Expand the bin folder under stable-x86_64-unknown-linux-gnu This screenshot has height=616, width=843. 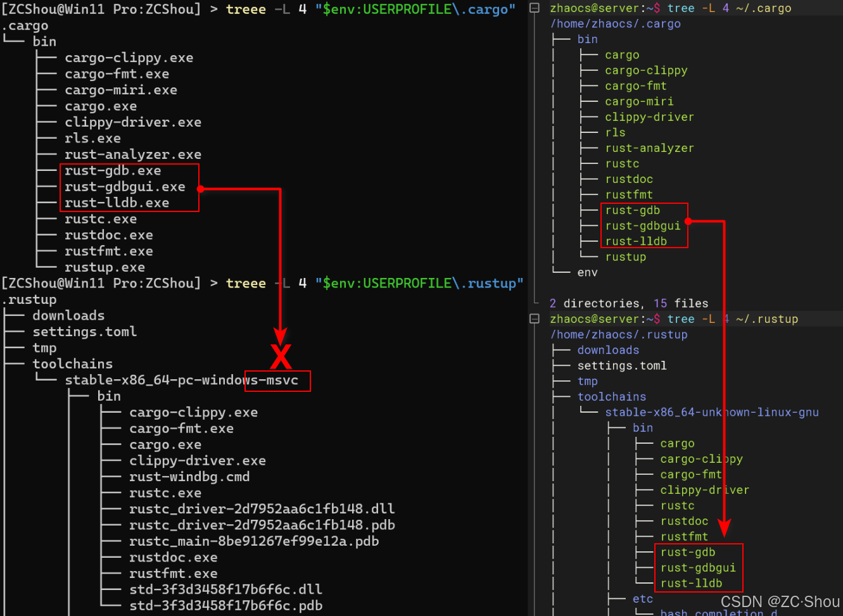pos(643,427)
